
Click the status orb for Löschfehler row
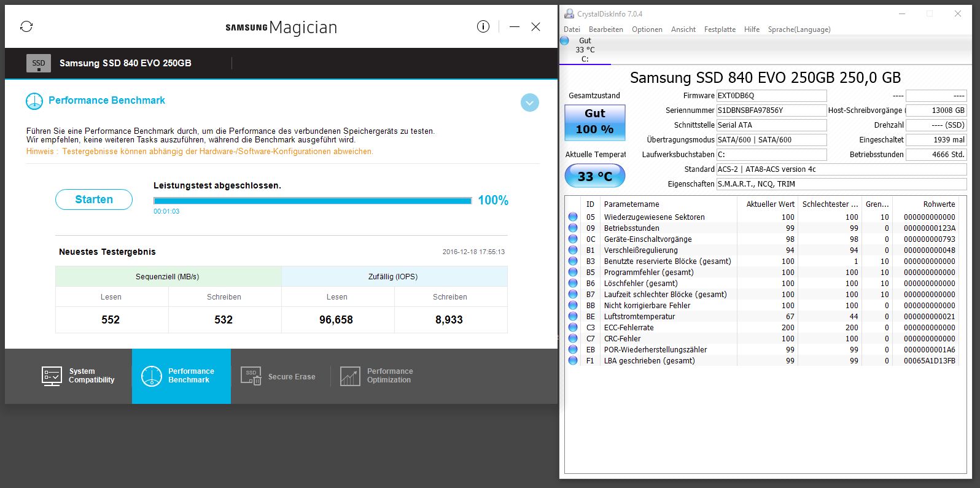(x=573, y=283)
